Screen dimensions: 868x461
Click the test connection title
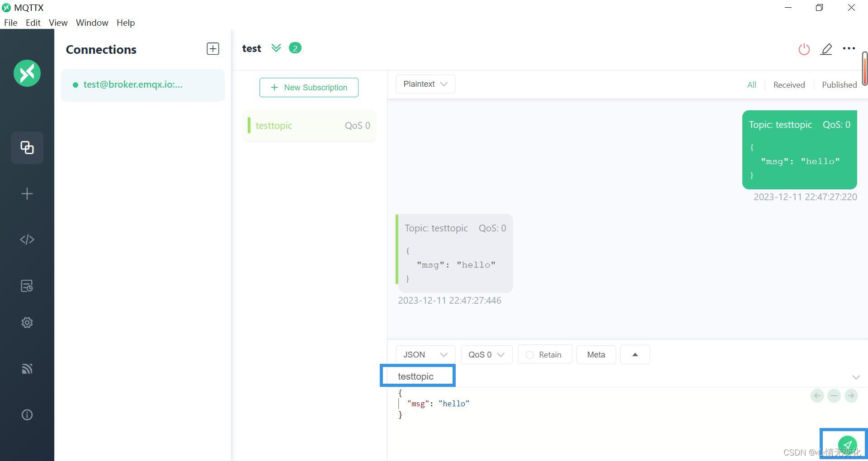coord(252,48)
